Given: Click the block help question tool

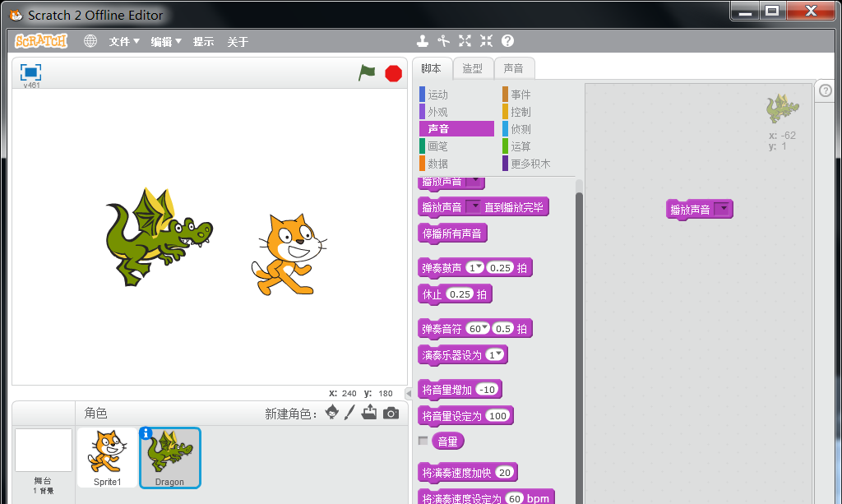Looking at the screenshot, I should pyautogui.click(x=507, y=41).
